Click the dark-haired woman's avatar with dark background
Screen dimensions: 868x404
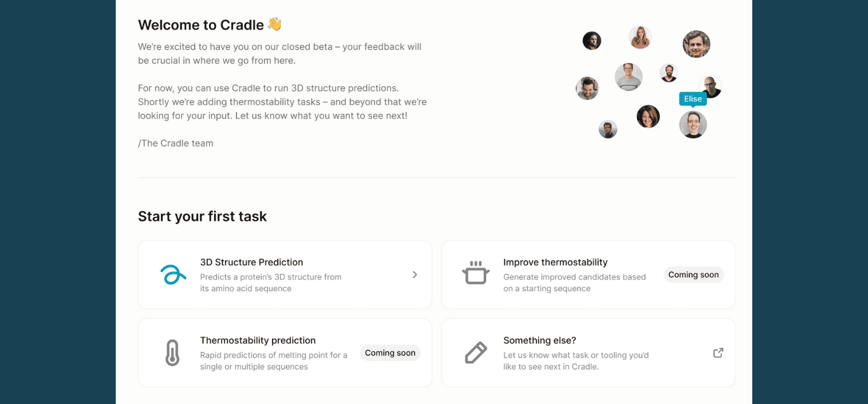[648, 116]
